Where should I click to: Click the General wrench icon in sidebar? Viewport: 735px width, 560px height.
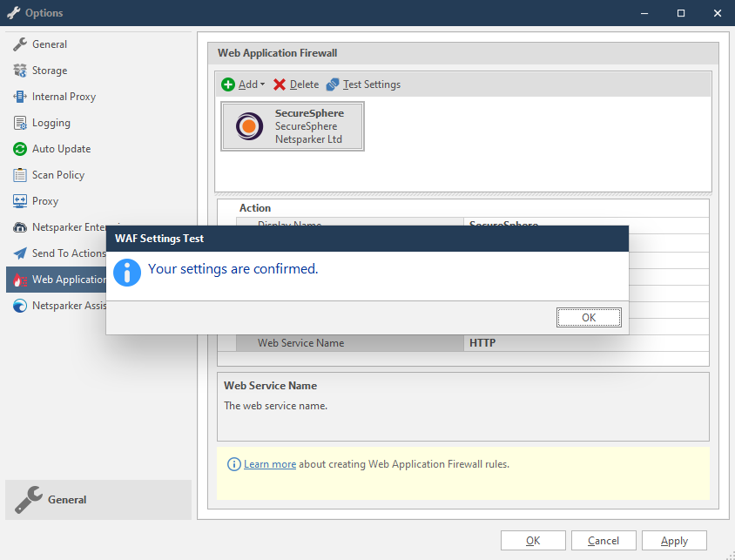click(x=20, y=44)
